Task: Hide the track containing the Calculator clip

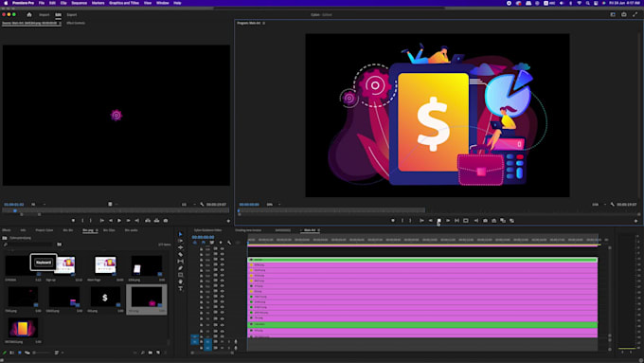Action: tap(222, 324)
